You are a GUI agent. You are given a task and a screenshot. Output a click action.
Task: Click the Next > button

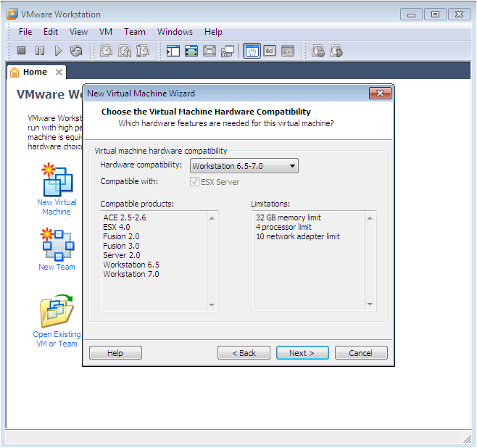pyautogui.click(x=302, y=353)
